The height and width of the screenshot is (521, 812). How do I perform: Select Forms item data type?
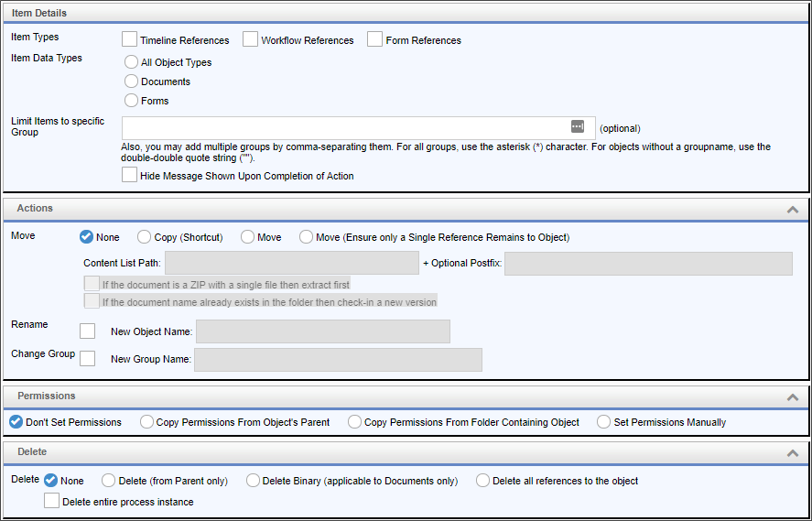pos(132,101)
